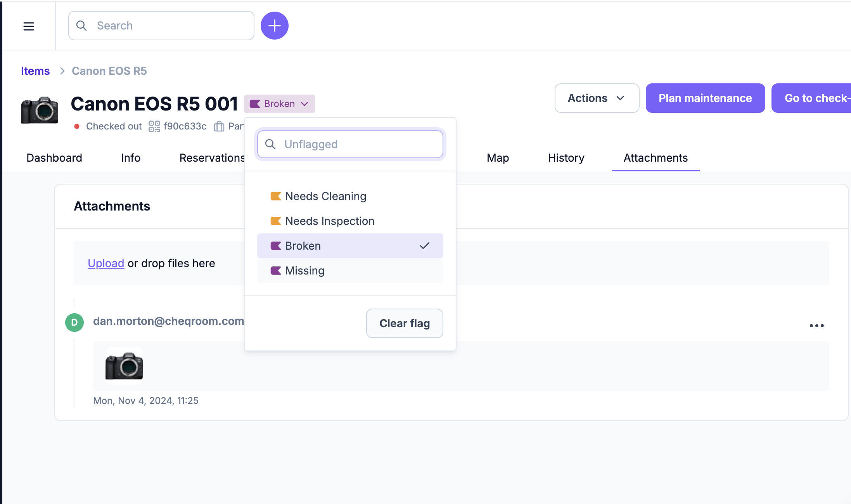Go to Items breadcrumb link

pos(35,71)
